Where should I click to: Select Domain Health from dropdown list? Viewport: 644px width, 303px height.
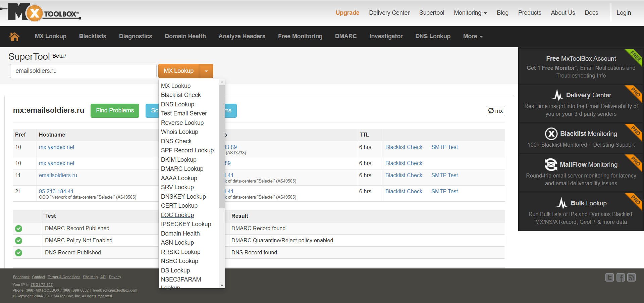click(180, 234)
